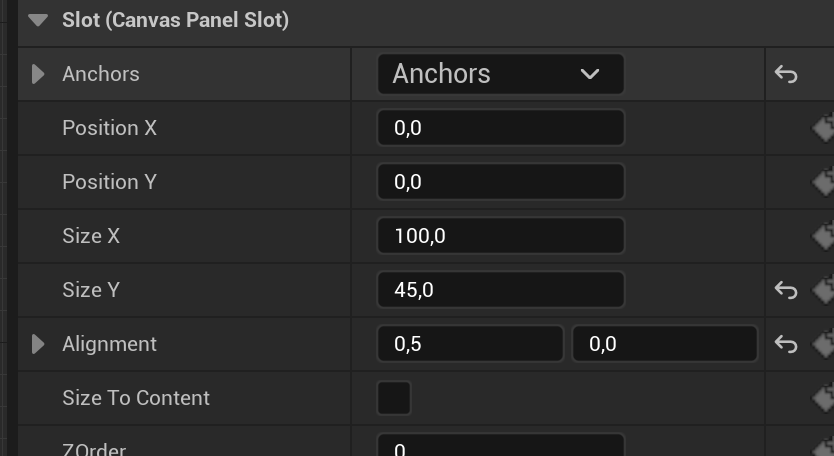Image resolution: width=834 pixels, height=456 pixels.
Task: Click the Alignment X field showing 0,5
Action: [470, 344]
